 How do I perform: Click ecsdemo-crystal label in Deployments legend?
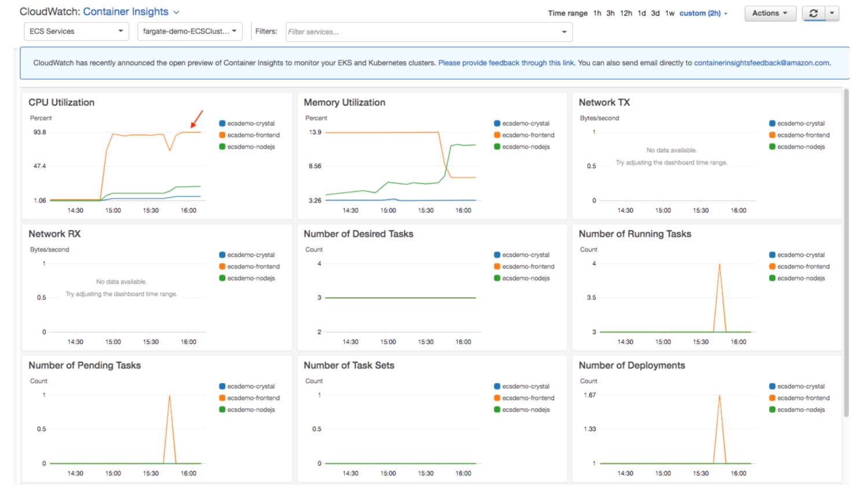(801, 386)
